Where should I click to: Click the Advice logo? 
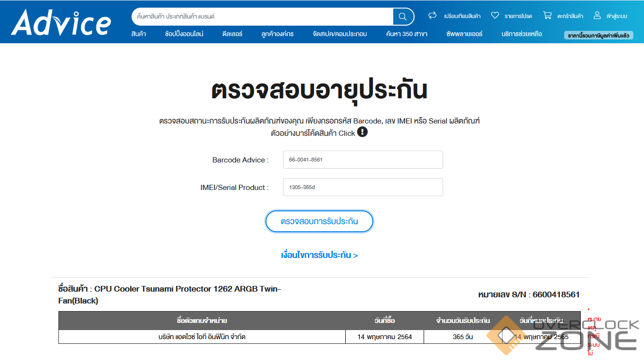pos(61,22)
